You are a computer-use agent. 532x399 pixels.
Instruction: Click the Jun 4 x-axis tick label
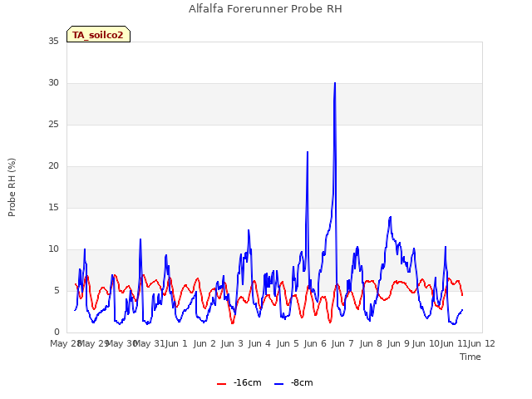[259, 343]
